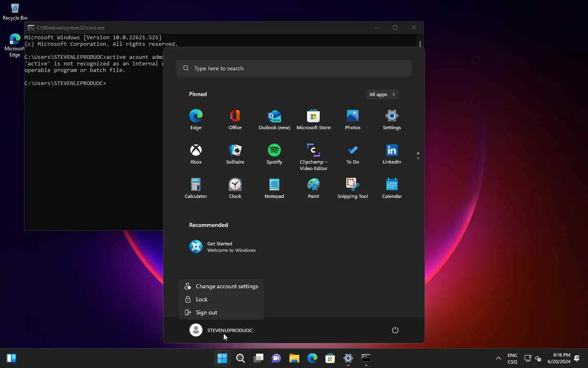Switch to Settings on taskbar
The width and height of the screenshot is (588, 368).
(349, 359)
